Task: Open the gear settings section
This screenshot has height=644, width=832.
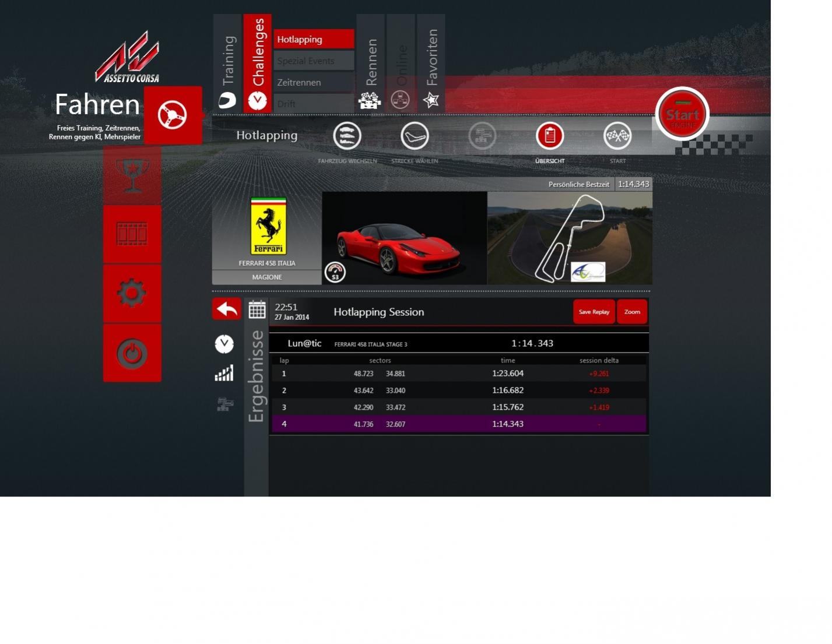Action: 132,293
